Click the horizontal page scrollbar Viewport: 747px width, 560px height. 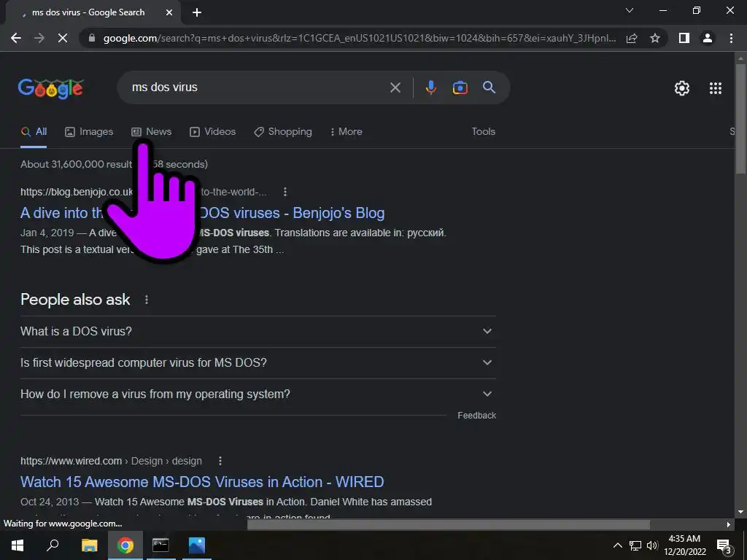point(449,524)
